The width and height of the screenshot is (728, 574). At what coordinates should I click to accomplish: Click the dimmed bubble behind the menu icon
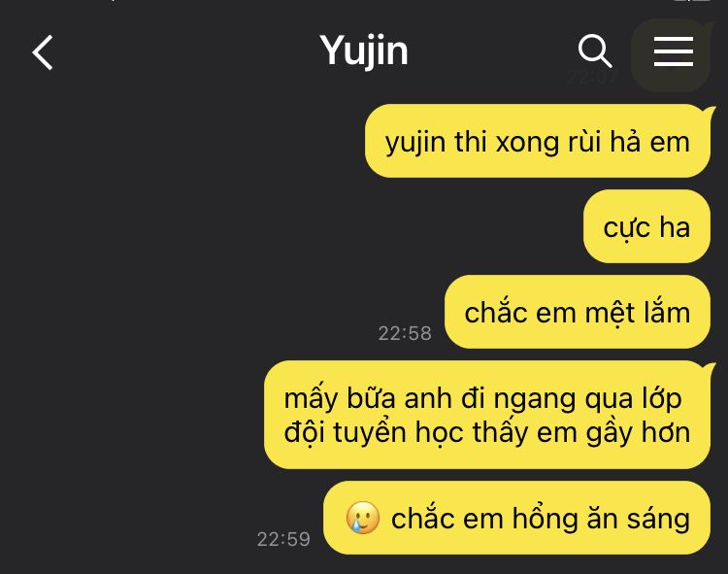(x=672, y=54)
